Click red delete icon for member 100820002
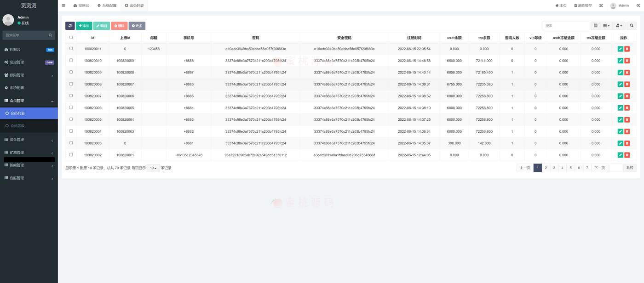The image size is (644, 283). [x=627, y=155]
